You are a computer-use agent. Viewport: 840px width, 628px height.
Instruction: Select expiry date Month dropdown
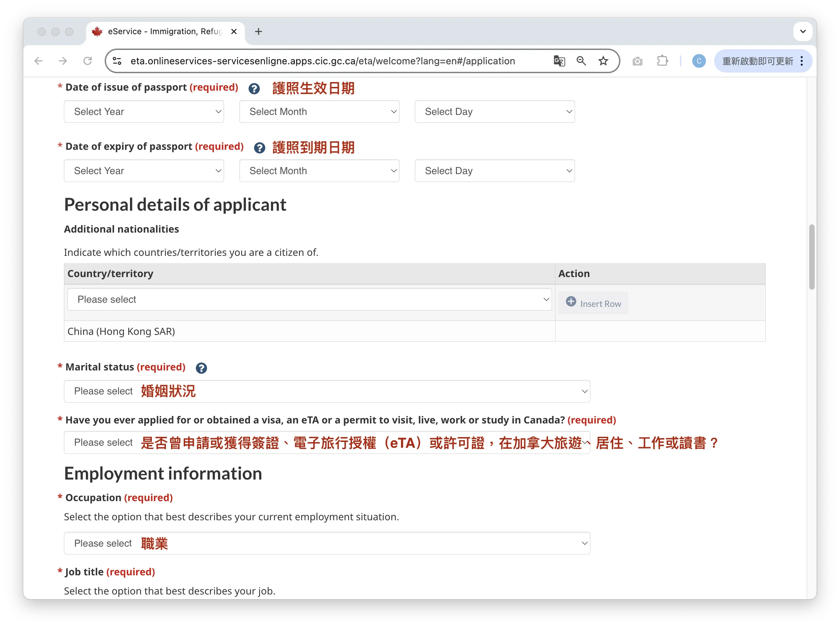(319, 171)
